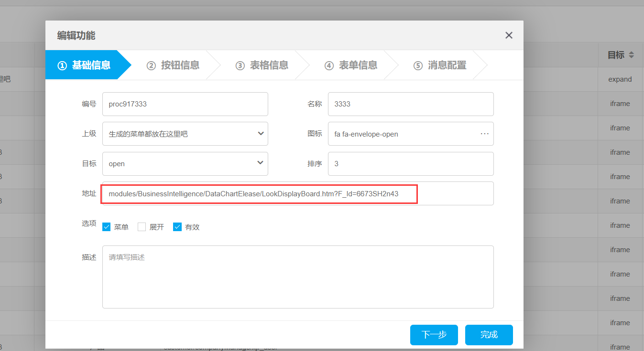Screen dimensions: 644x351
Task: Open the 上级 parent menu dropdown
Action: pos(185,134)
